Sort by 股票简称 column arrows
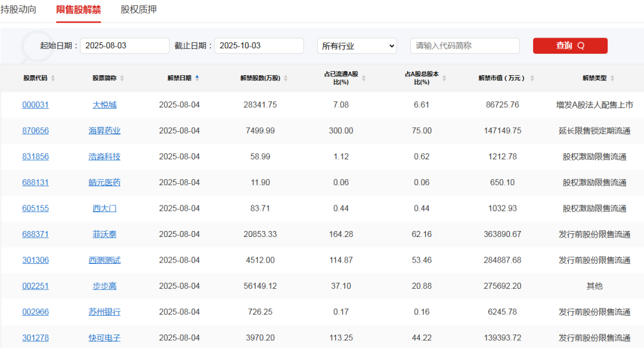644x348 pixels. click(122, 78)
